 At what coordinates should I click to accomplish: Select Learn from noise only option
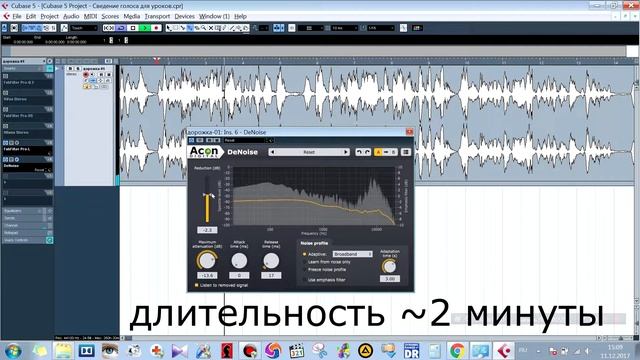(304, 262)
